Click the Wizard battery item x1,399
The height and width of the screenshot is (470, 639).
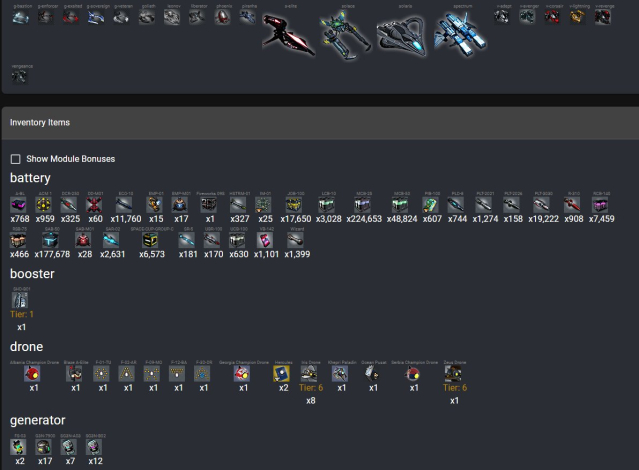click(x=297, y=240)
